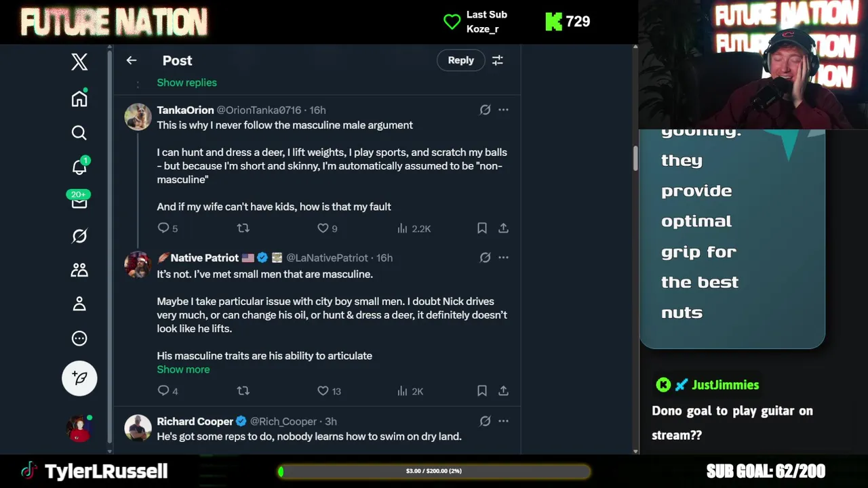The image size is (868, 488).
Task: Click the compose post feather button
Action: pyautogui.click(x=79, y=378)
